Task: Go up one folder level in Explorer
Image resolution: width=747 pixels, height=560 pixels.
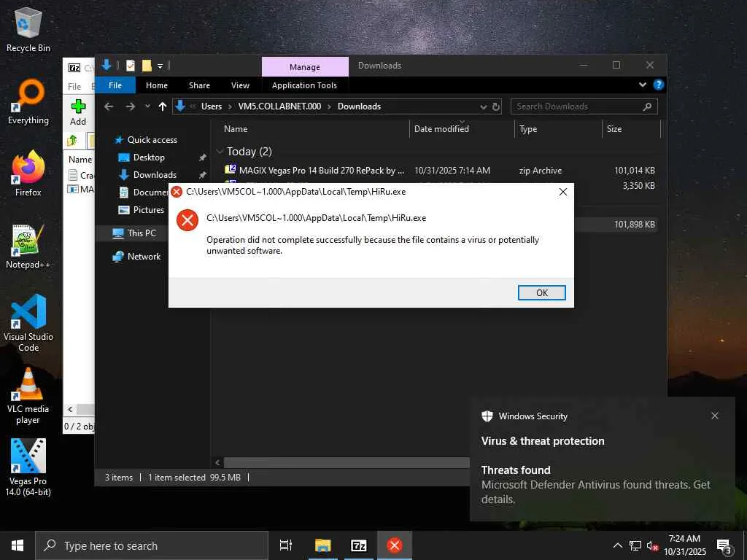Action: click(x=163, y=106)
